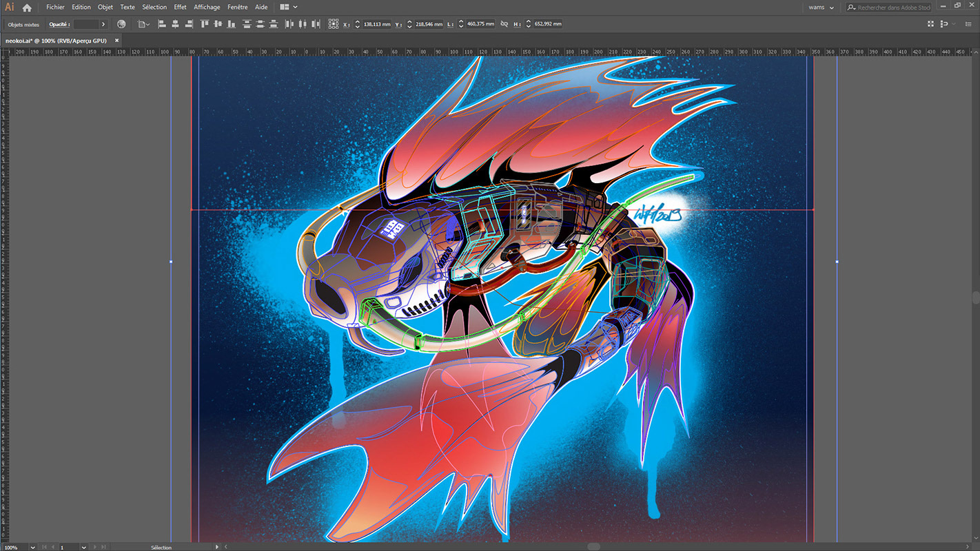Click the X label link
The height and width of the screenshot is (551, 980).
click(347, 24)
